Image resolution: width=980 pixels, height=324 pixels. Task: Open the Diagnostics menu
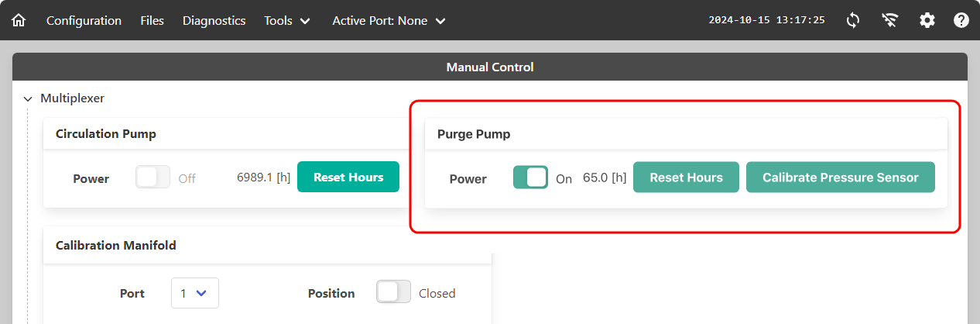point(214,21)
